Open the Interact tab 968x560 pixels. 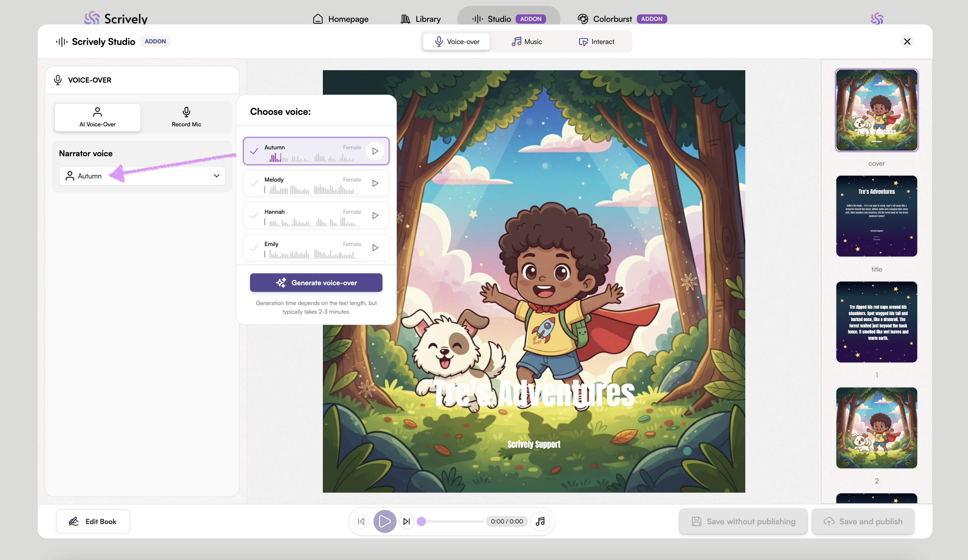tap(597, 41)
